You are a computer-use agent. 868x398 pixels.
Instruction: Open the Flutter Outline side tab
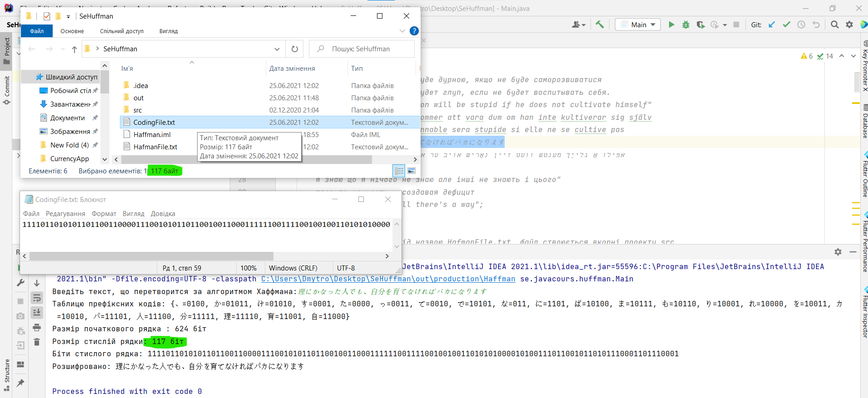tap(865, 175)
